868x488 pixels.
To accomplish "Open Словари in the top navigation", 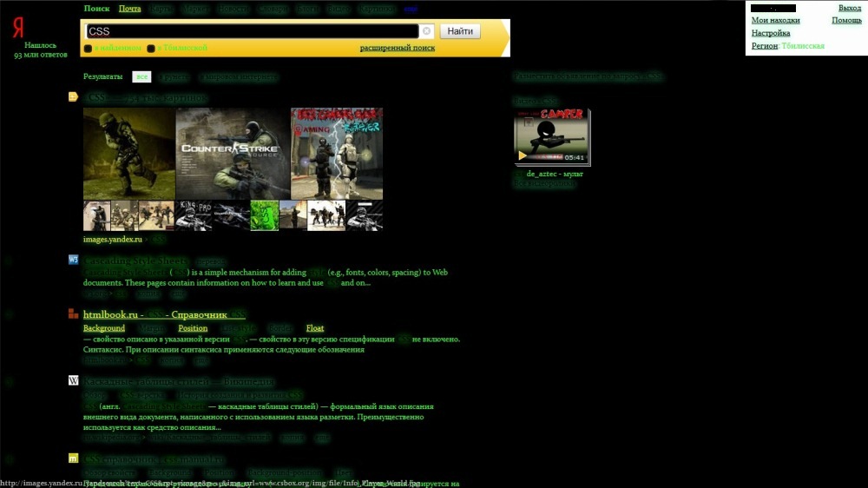I will click(x=273, y=9).
